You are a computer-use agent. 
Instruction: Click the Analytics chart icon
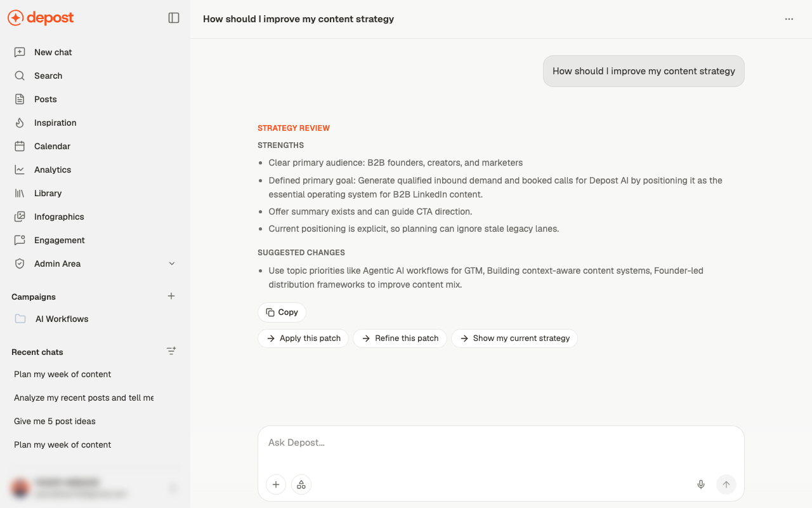tap(20, 170)
